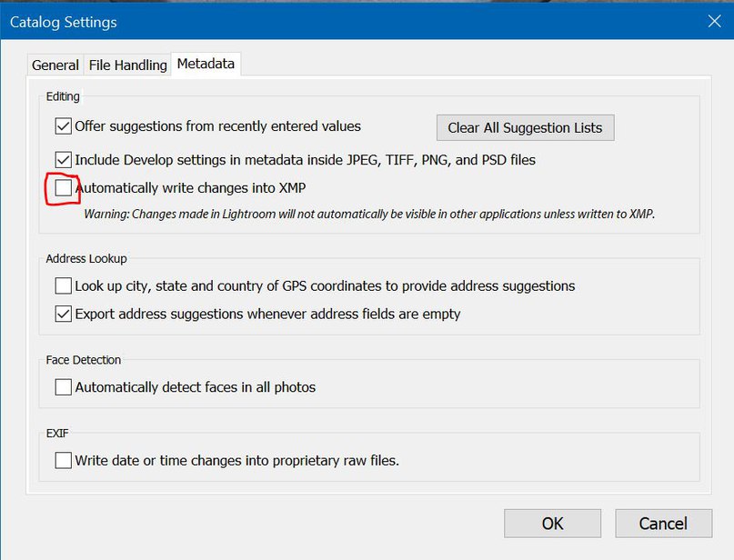Check Look up city, state and country

tap(64, 285)
